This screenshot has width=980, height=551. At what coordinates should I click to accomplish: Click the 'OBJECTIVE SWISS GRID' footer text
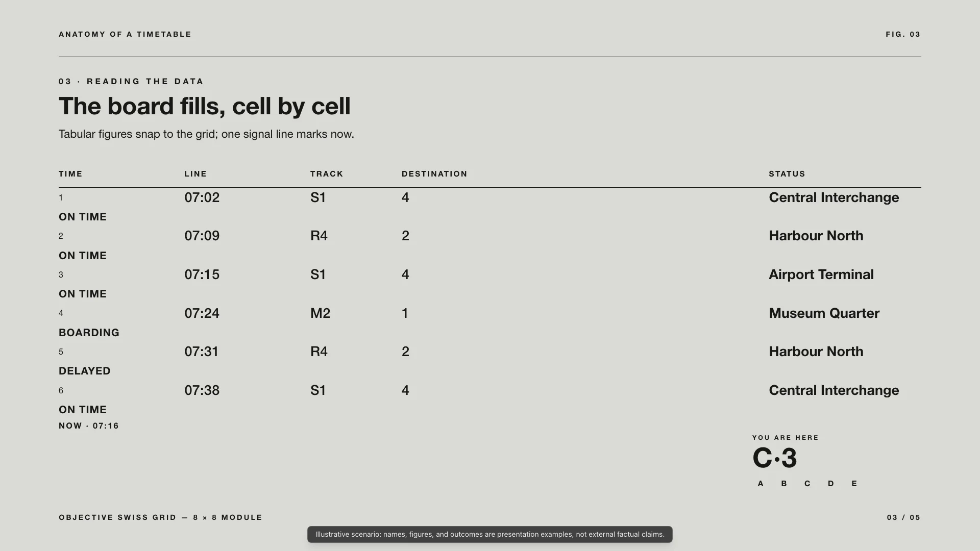tap(161, 517)
